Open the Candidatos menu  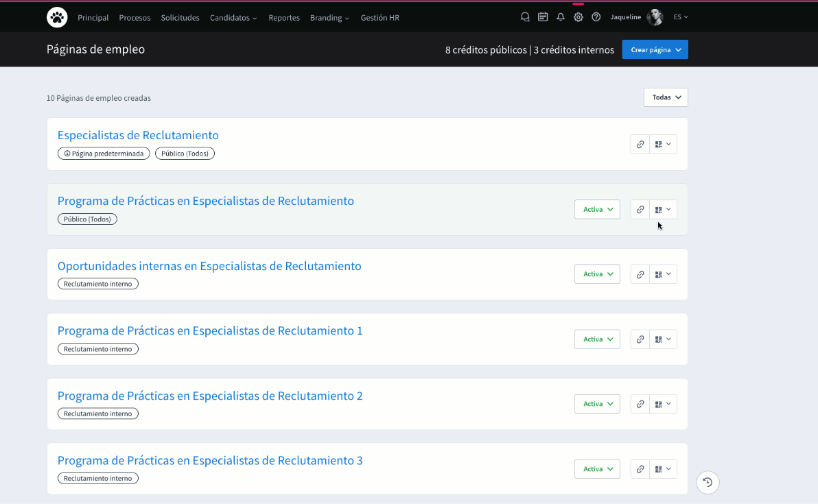[233, 18]
